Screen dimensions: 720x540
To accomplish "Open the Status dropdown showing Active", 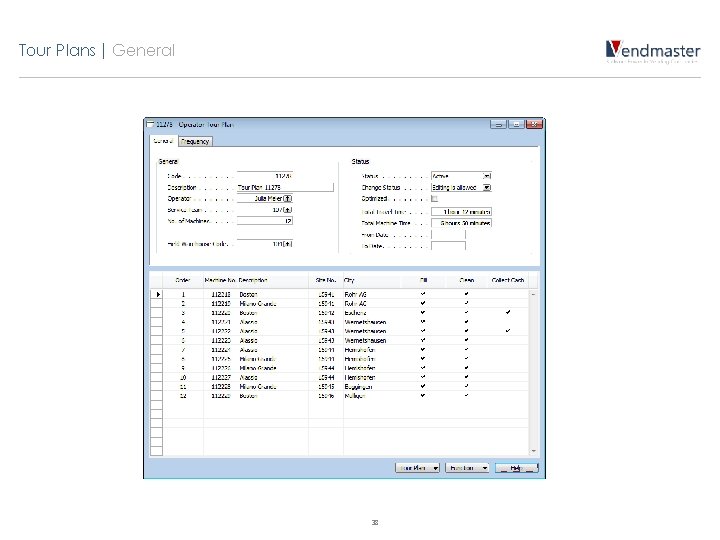I will pyautogui.click(x=487, y=176).
